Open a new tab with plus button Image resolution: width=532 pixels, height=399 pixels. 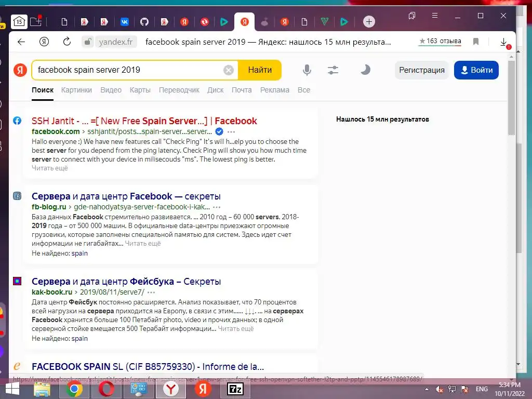pyautogui.click(x=369, y=22)
